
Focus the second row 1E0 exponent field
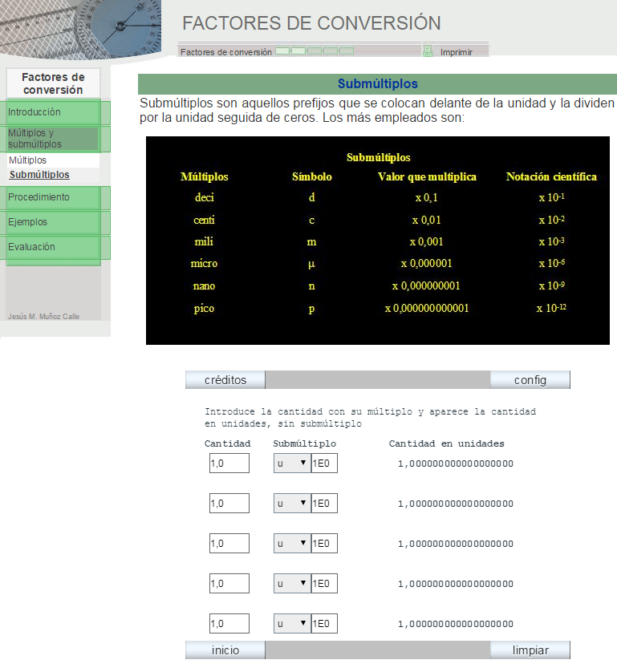click(324, 504)
